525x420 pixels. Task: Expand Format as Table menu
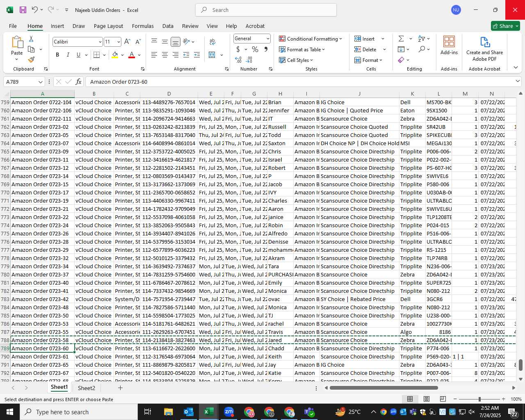coord(302,49)
